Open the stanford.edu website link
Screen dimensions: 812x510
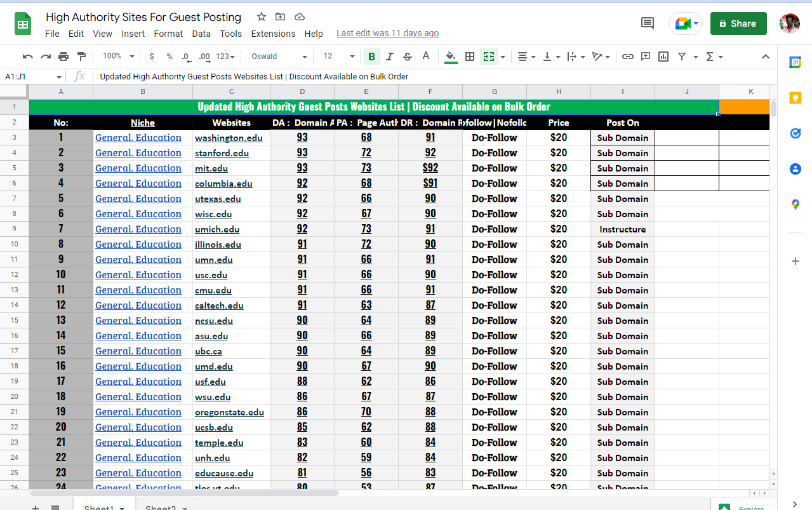coord(222,153)
